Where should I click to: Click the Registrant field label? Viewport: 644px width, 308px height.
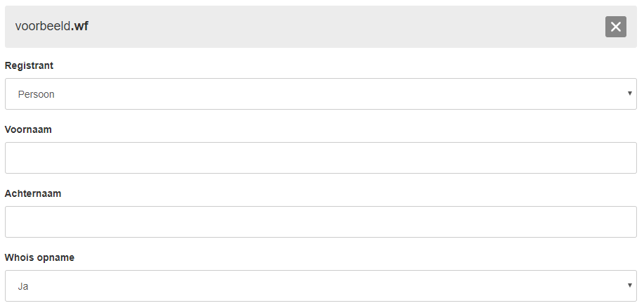pyautogui.click(x=29, y=65)
